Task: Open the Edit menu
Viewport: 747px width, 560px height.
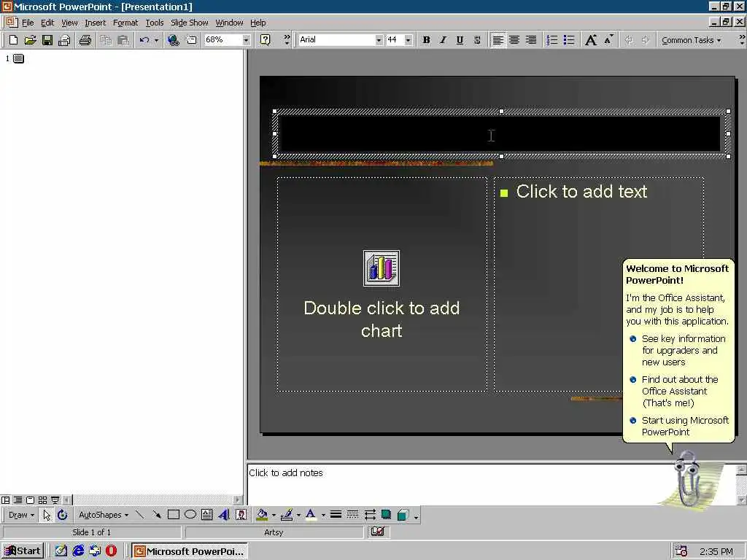Action: [x=47, y=23]
